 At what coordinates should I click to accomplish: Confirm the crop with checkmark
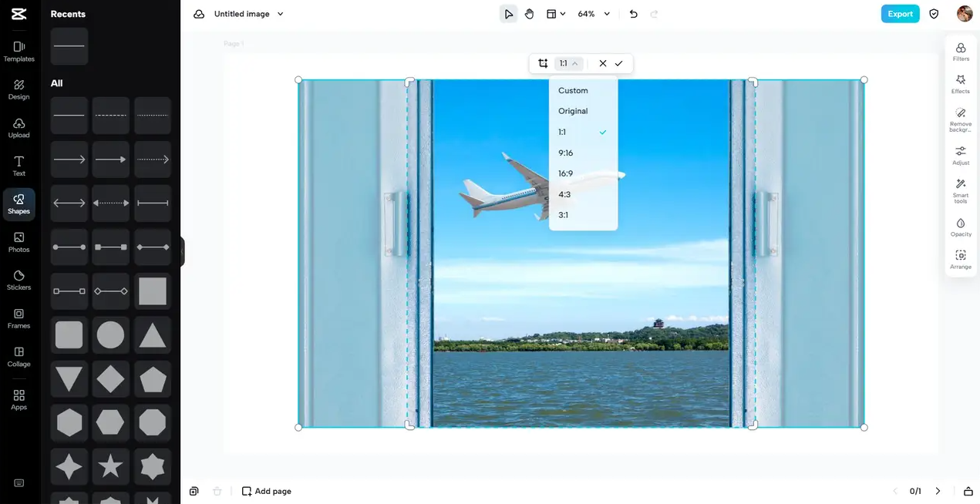coord(618,63)
